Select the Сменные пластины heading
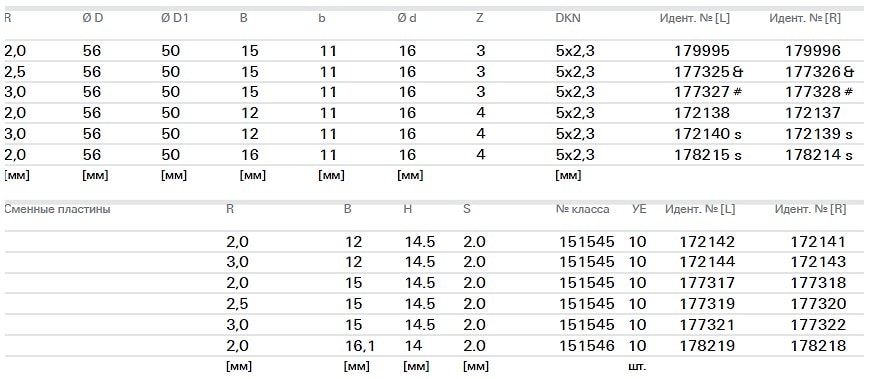 pos(57,210)
